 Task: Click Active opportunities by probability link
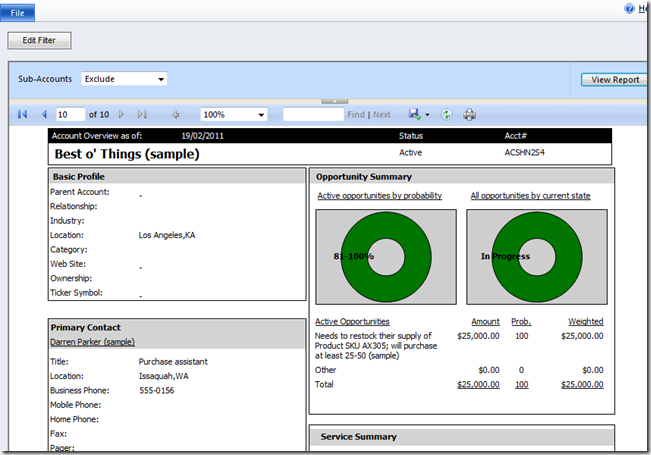[x=379, y=196]
